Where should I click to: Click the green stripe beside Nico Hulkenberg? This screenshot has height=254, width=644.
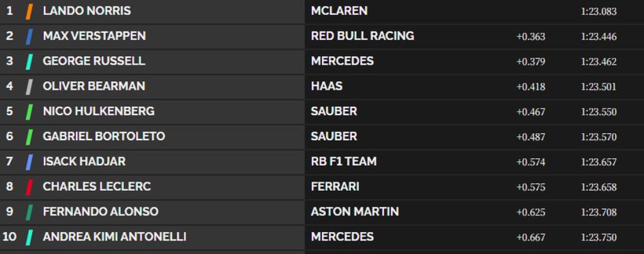coord(29,112)
